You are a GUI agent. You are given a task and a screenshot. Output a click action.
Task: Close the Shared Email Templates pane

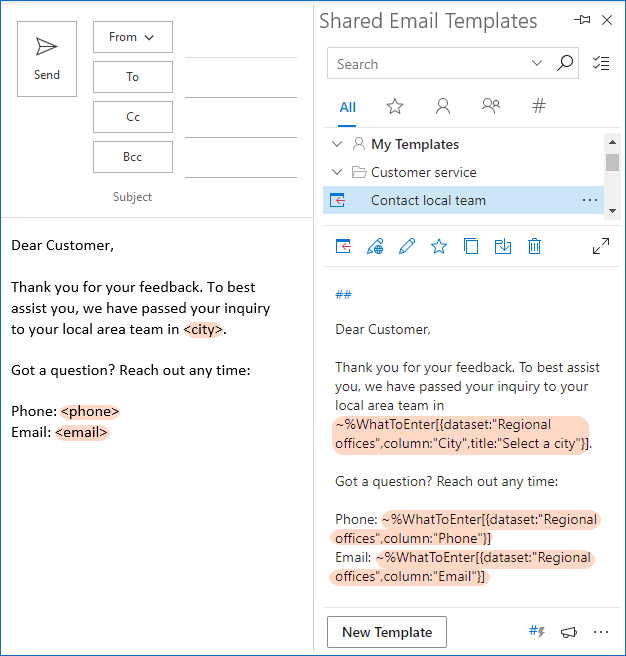point(607,20)
